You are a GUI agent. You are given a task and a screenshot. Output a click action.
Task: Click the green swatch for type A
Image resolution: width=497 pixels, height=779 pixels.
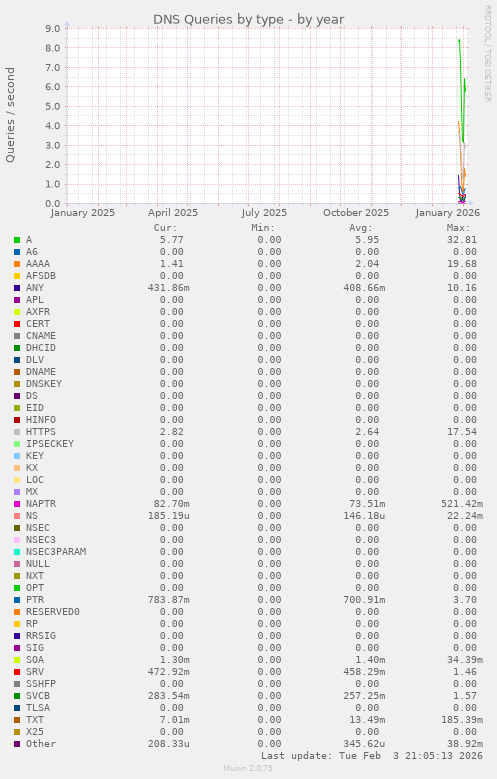coord(17,240)
